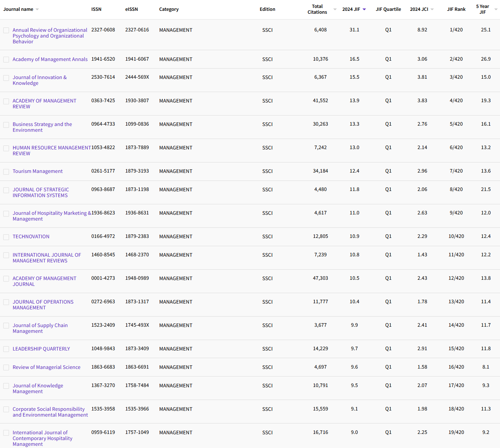Select ISSN 2327-0608 cell
This screenshot has height=448, width=500.
click(103, 30)
